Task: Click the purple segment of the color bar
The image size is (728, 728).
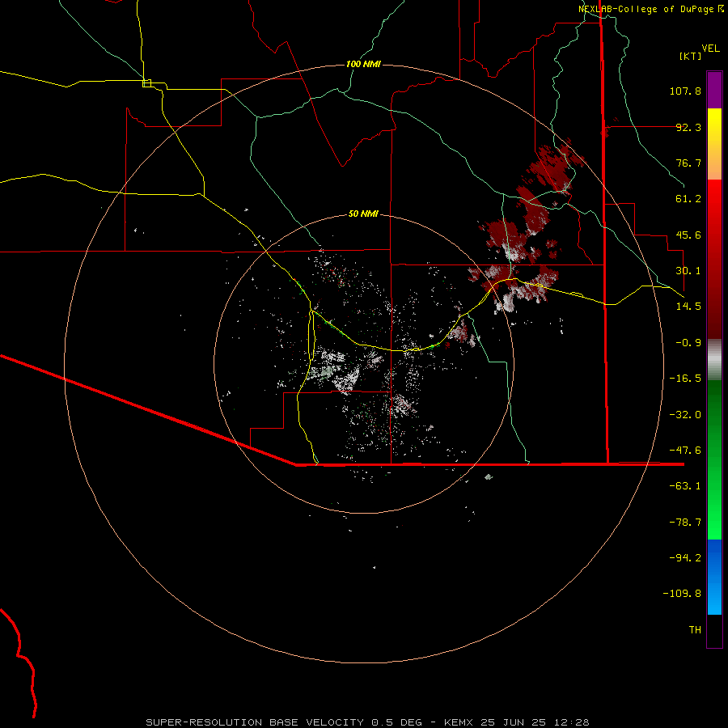Action: pos(714,90)
